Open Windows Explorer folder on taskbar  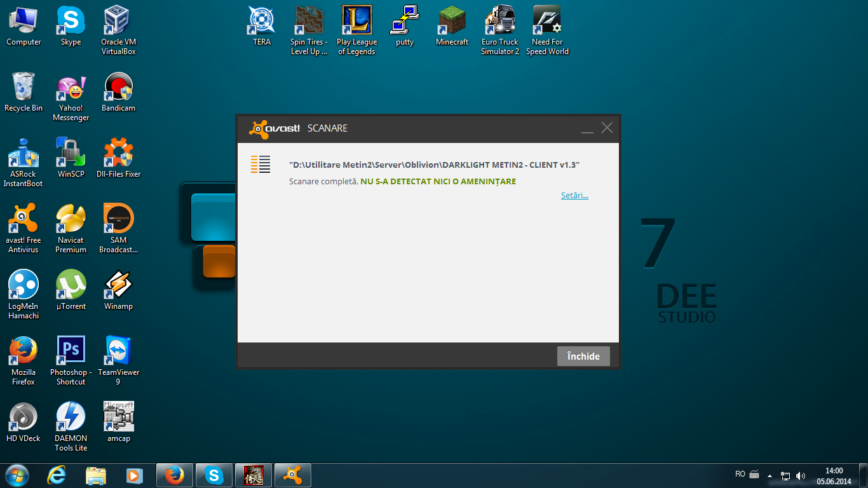point(95,475)
